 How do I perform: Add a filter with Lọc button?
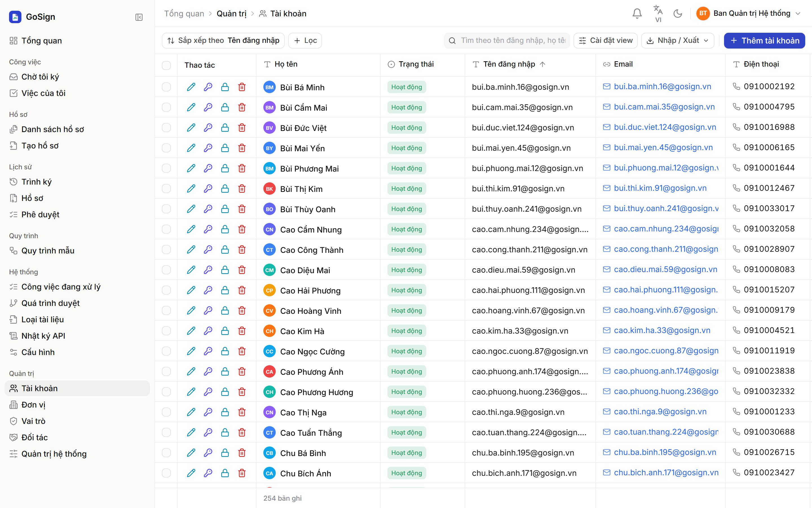point(305,41)
